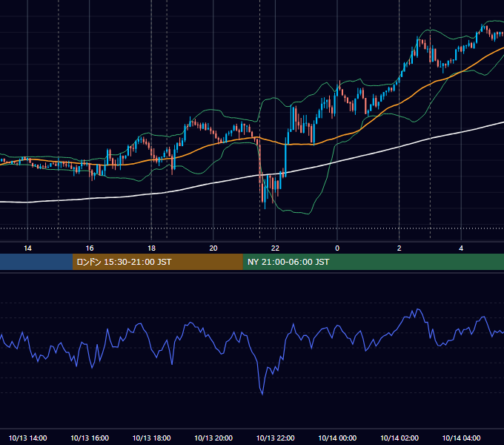Click the blue session bar before London
The image size is (504, 445).
tap(36, 262)
